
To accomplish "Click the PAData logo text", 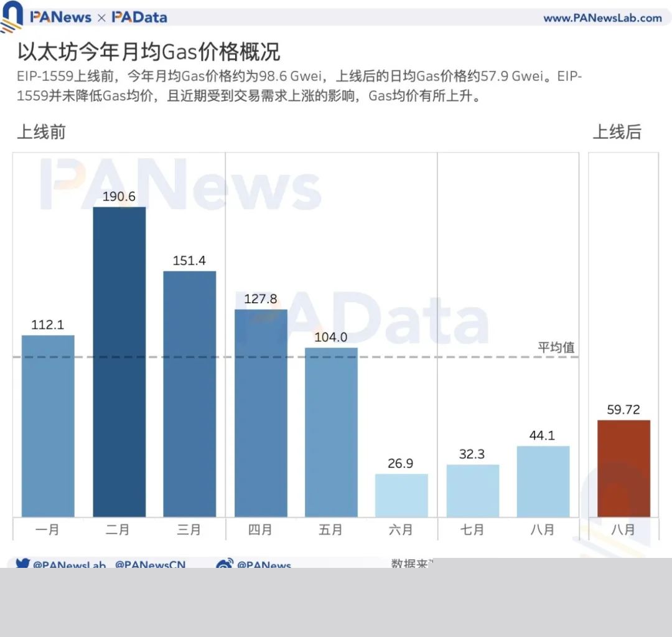I will pos(139,17).
